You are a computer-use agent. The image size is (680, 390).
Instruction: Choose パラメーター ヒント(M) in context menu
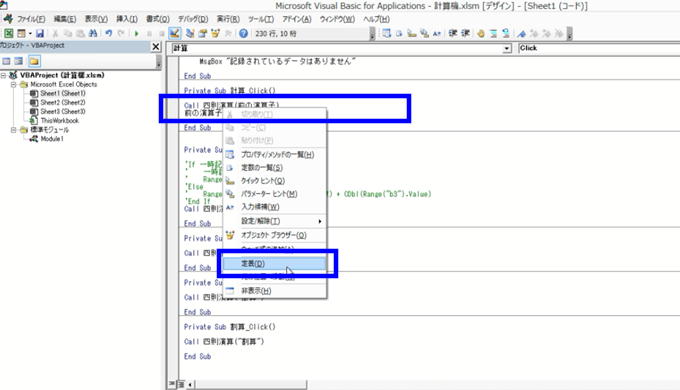[x=275, y=194]
